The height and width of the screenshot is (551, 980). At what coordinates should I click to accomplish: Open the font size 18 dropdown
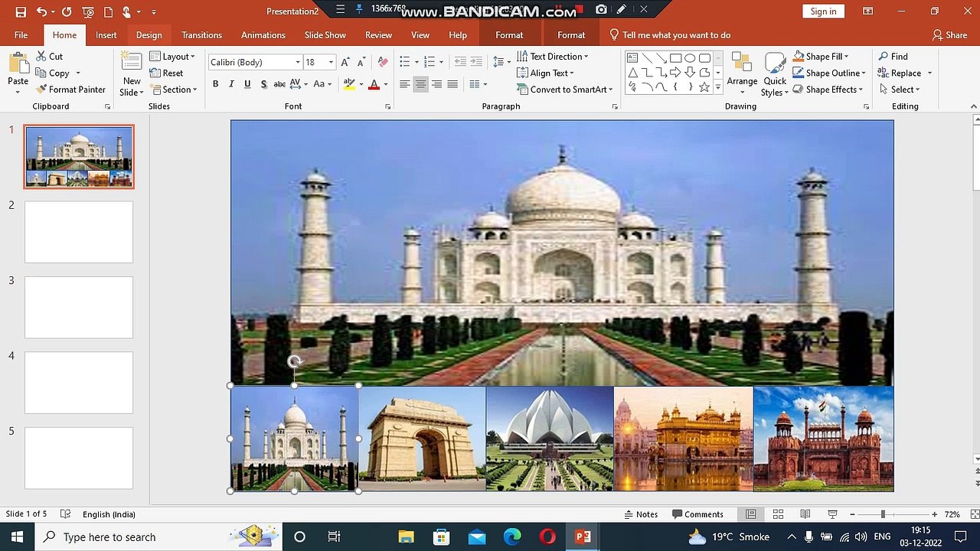pyautogui.click(x=331, y=62)
